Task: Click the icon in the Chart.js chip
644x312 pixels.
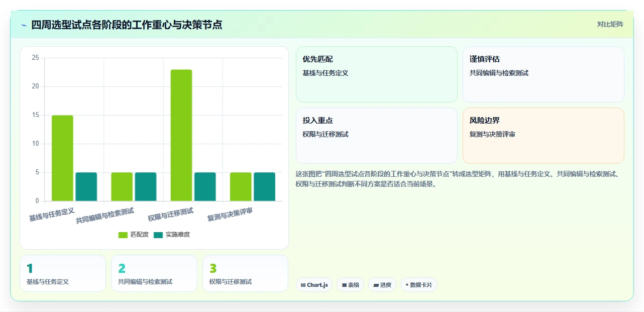Action: tap(303, 285)
